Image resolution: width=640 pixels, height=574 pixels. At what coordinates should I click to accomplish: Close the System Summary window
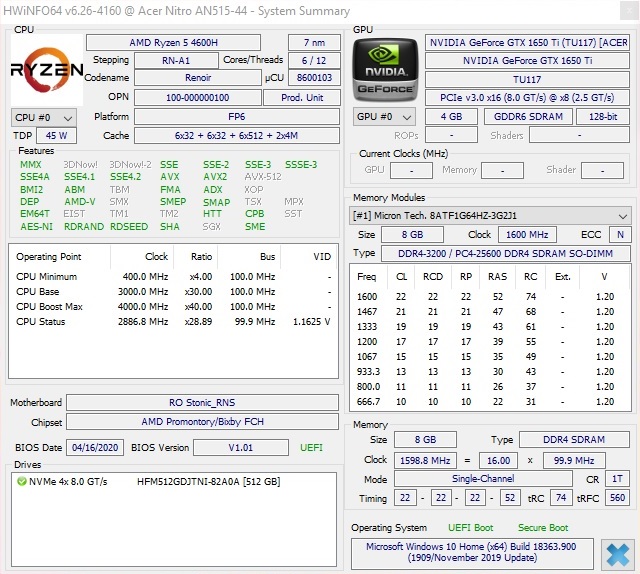point(629,11)
